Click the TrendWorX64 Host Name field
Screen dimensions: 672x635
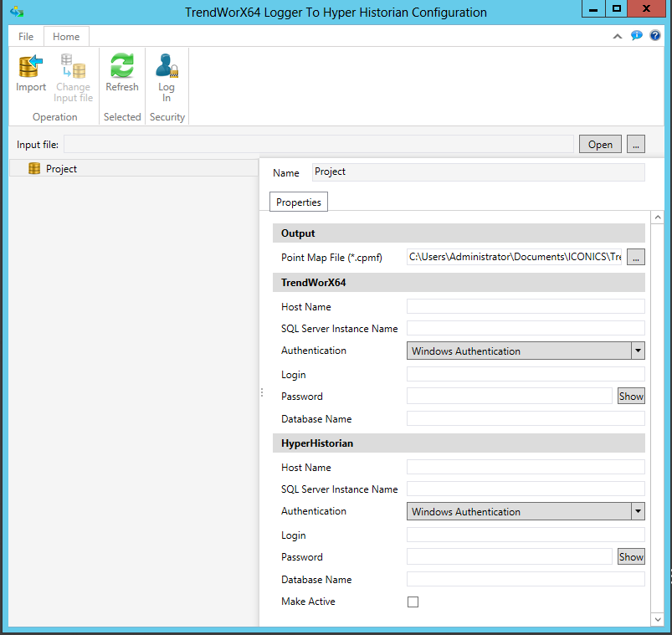[526, 307]
